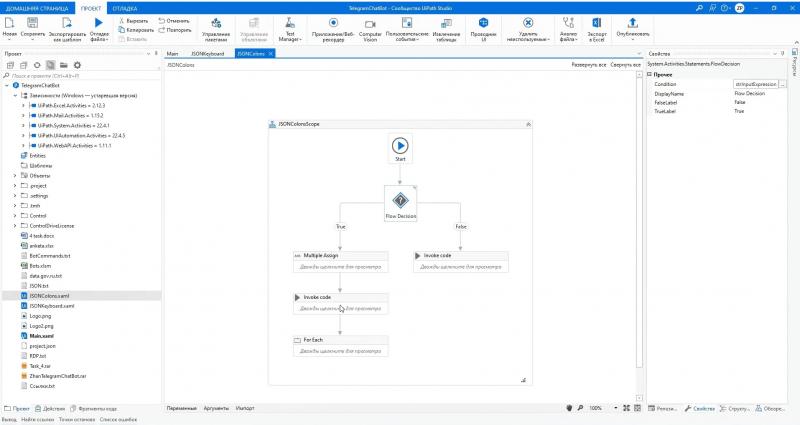Open Imports panel
The width and height of the screenshot is (800, 425).
(245, 408)
